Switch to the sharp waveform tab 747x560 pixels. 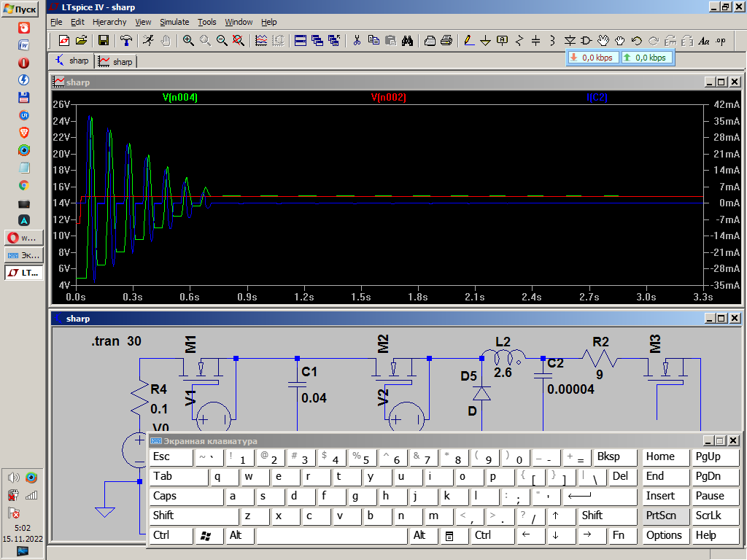(x=116, y=61)
